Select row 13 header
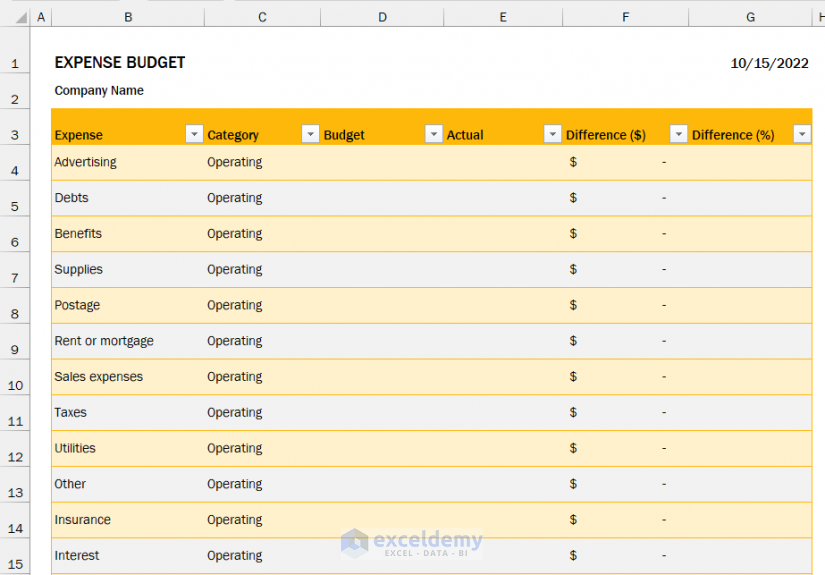 (x=15, y=485)
